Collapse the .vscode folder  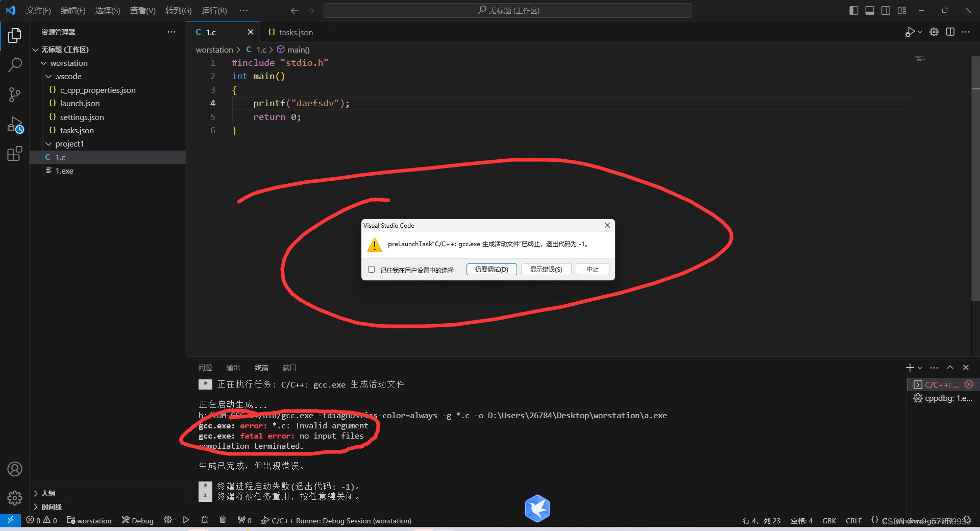click(x=48, y=76)
